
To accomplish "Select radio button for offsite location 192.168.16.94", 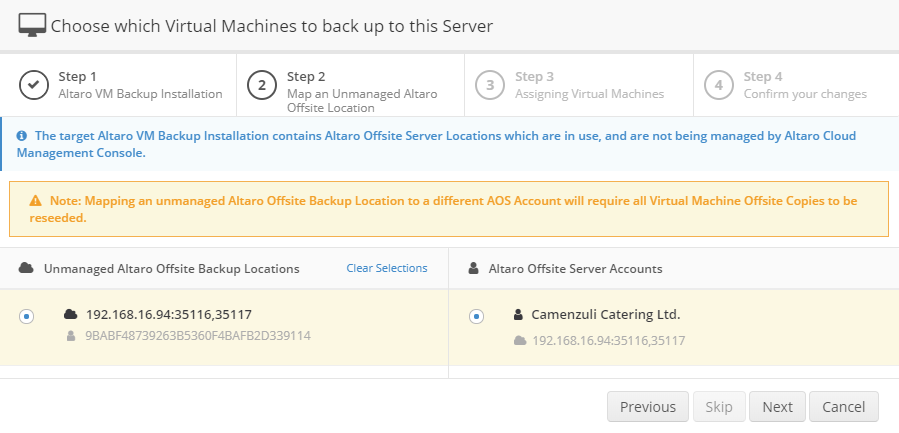I will (27, 316).
